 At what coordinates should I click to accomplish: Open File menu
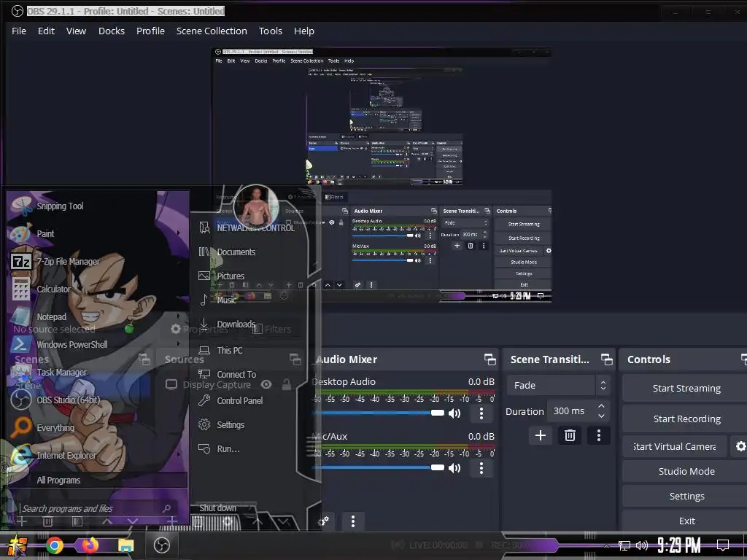pos(19,31)
